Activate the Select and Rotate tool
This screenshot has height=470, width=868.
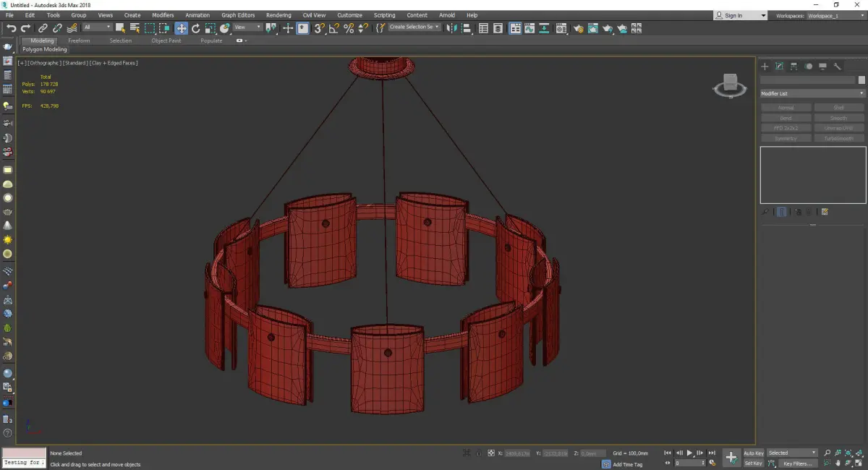coord(195,28)
